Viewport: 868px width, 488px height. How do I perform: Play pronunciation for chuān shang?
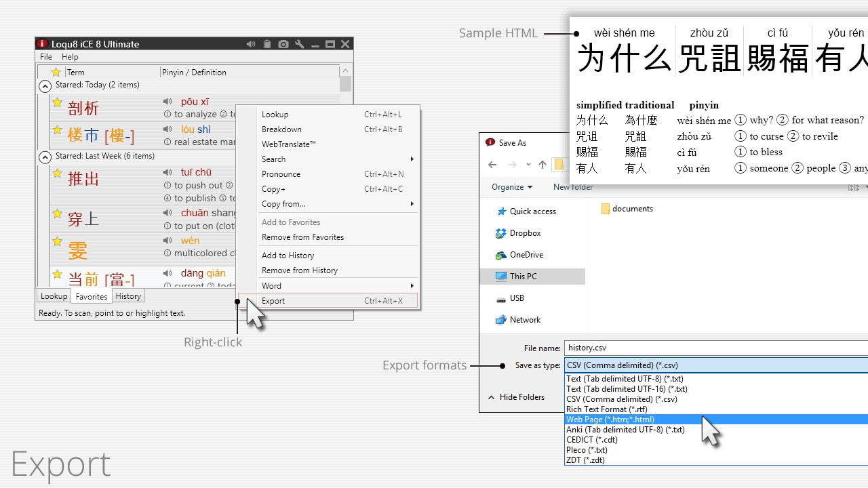(x=167, y=213)
